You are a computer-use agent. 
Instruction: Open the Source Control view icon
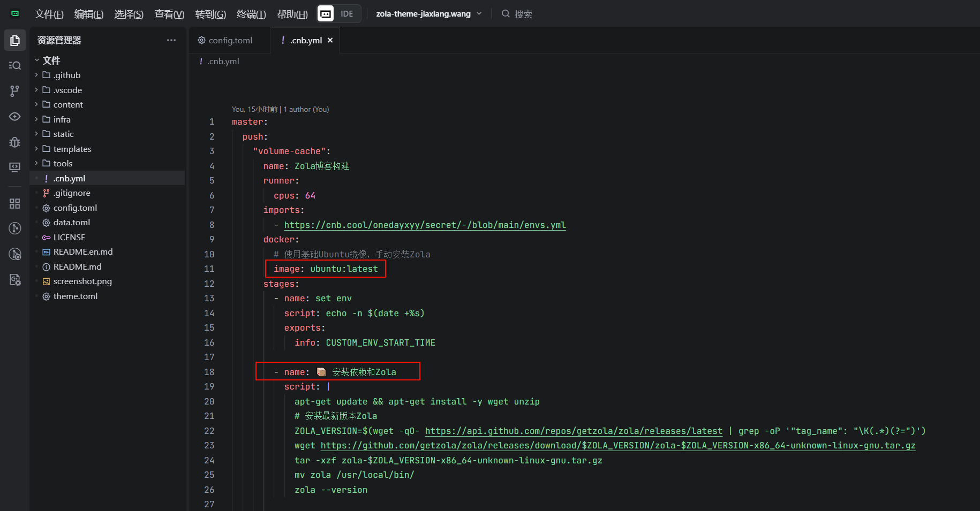(x=15, y=91)
